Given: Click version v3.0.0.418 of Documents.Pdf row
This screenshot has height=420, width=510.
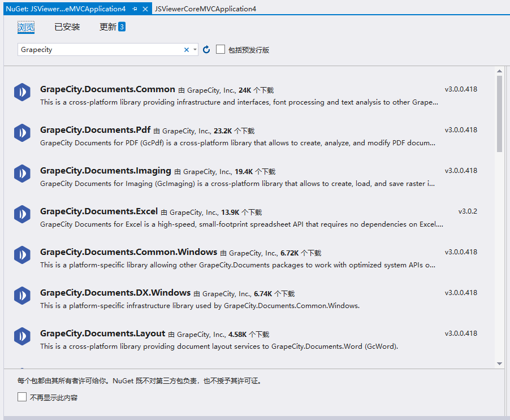Looking at the screenshot, I should [x=461, y=130].
